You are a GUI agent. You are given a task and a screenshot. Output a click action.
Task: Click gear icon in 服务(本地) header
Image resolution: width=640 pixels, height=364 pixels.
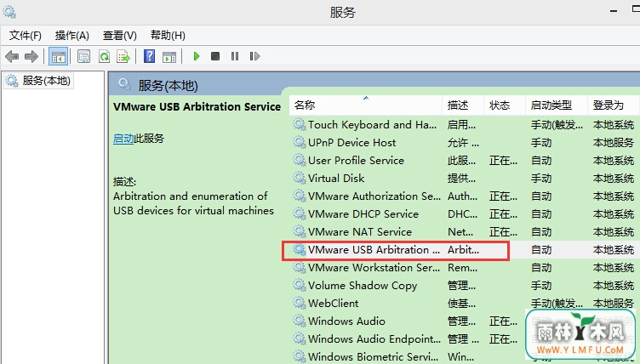(124, 84)
